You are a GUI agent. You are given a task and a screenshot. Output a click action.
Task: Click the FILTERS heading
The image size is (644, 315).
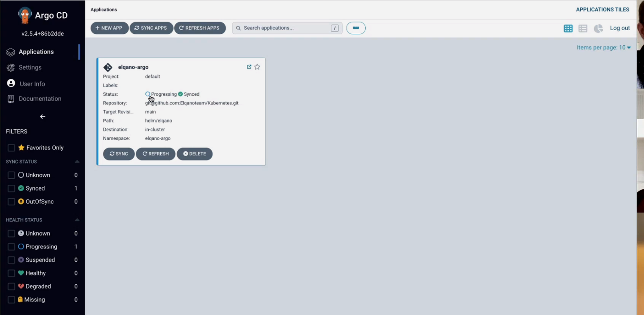pos(17,131)
